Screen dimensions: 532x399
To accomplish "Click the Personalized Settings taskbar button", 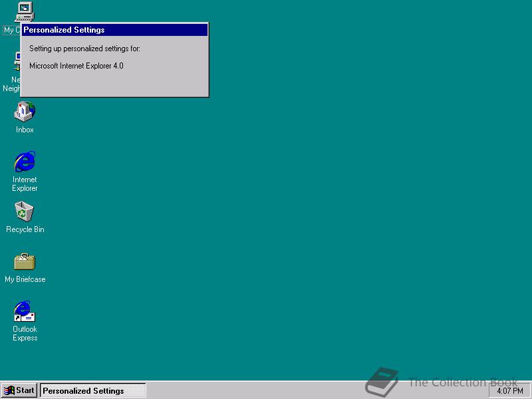I will coord(93,390).
